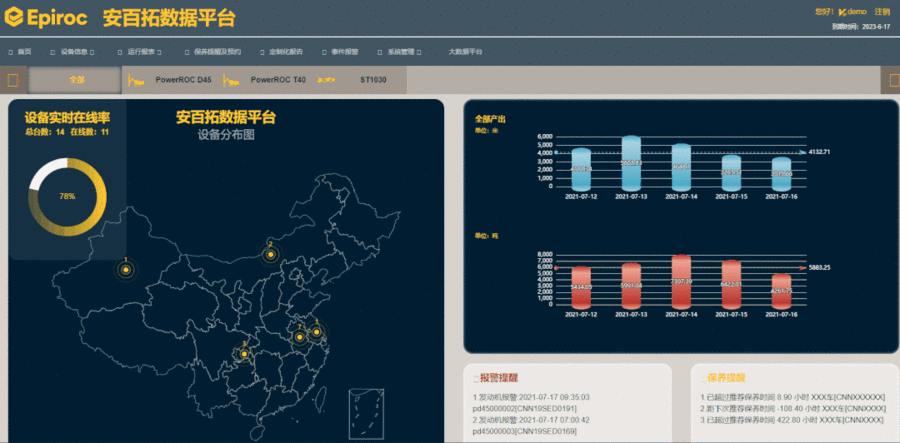This screenshot has height=443, width=900.
Task: Click the demo user icon
Action: [x=843, y=11]
